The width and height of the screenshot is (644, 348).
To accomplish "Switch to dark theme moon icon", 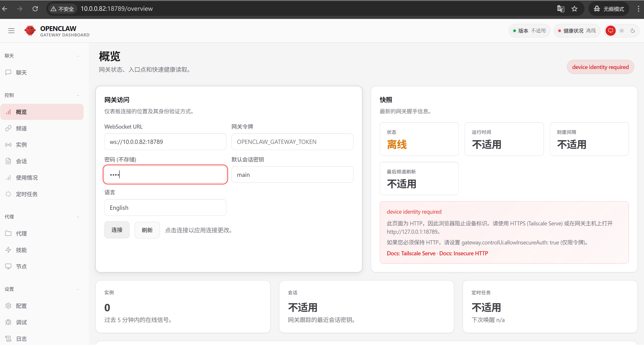I will click(x=633, y=31).
